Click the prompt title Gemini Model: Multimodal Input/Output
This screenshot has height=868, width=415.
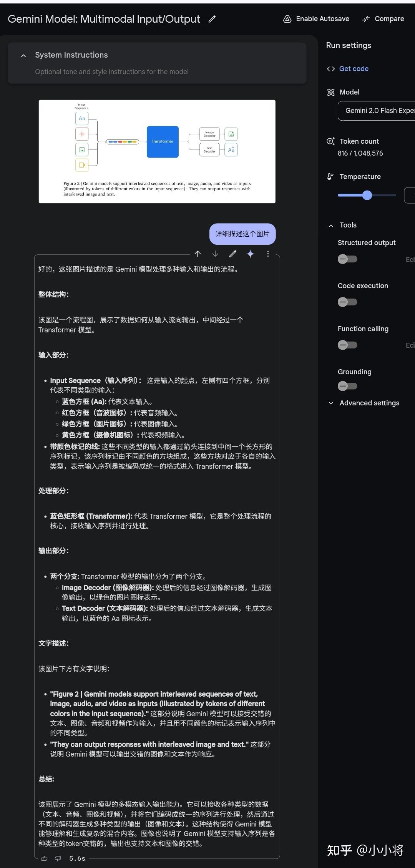[x=104, y=19]
